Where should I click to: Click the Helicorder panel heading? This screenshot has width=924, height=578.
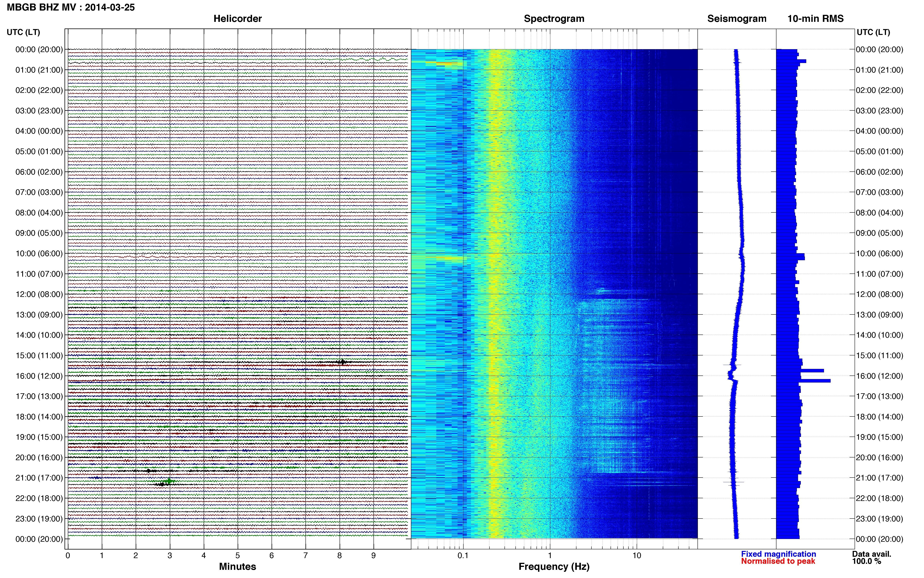(238, 19)
